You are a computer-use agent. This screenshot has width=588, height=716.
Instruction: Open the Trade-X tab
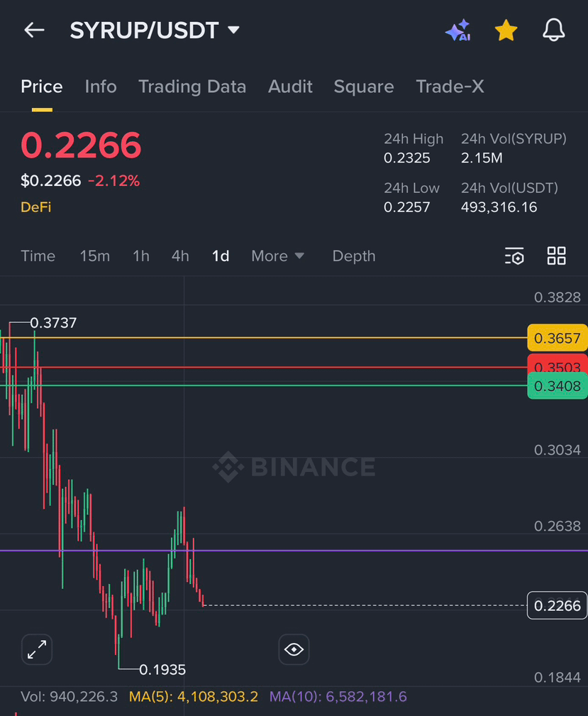pos(450,87)
